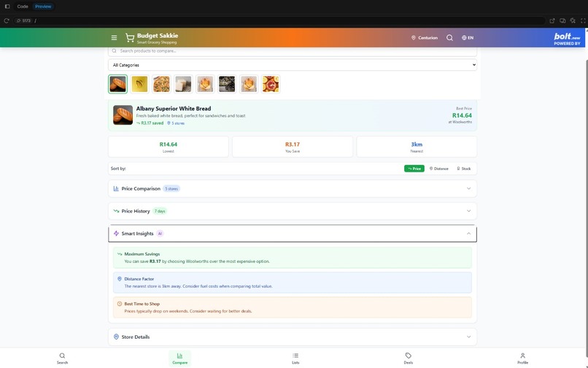Switch to the Code tab

pos(23,7)
